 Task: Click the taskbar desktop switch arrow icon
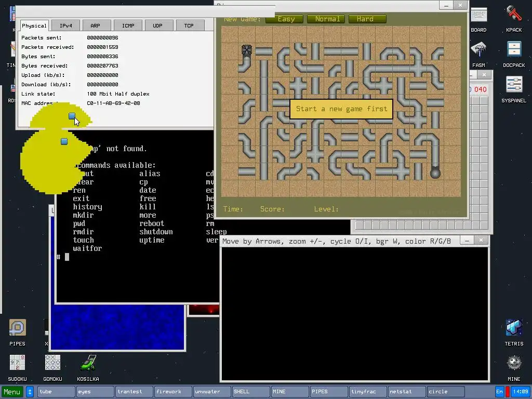pos(30,392)
